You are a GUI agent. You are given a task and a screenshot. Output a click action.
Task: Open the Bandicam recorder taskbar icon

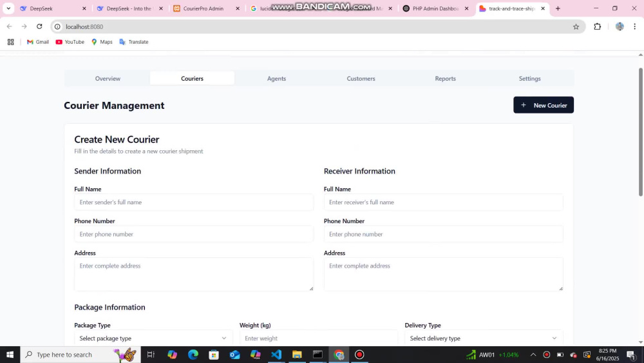(x=359, y=355)
